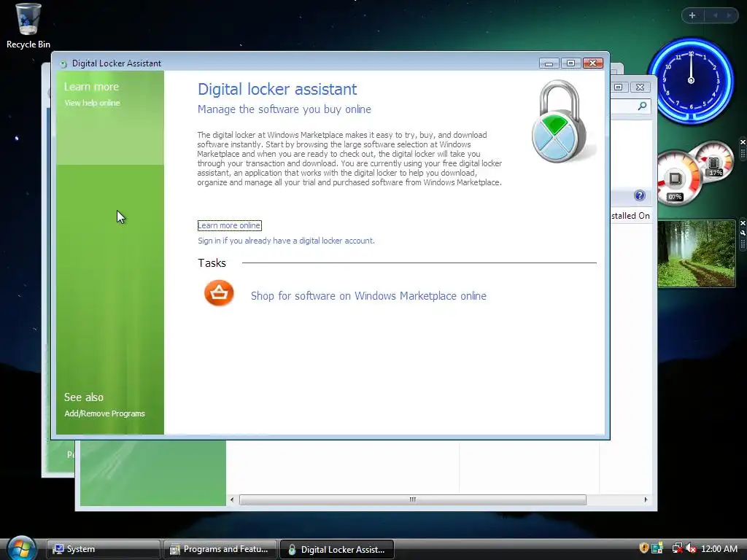This screenshot has width=747, height=560.
Task: Click the disconnected network tray icon
Action: tap(676, 548)
